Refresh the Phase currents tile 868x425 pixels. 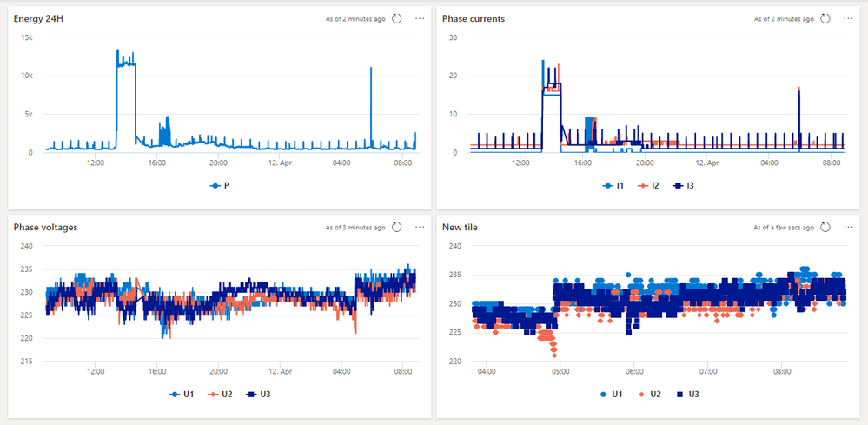point(825,18)
